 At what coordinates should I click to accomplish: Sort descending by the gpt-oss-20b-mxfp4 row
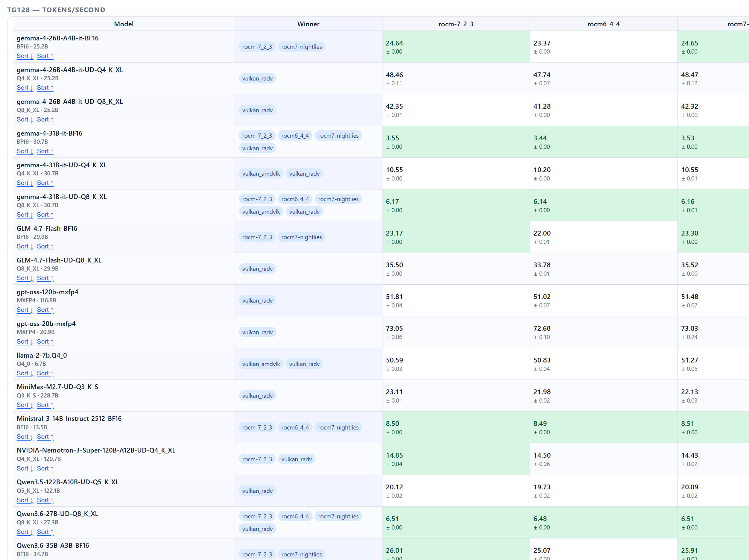25,342
